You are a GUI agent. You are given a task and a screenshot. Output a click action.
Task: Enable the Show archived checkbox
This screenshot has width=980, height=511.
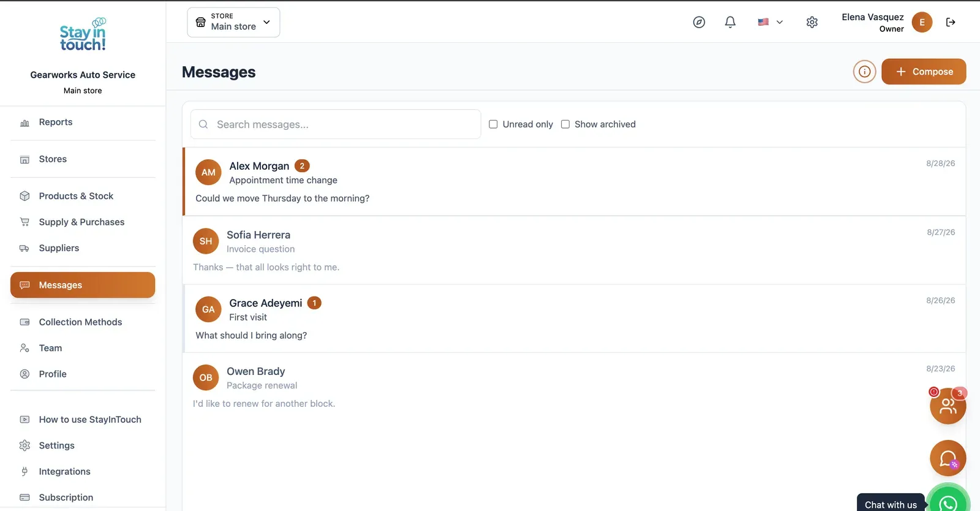(x=565, y=124)
